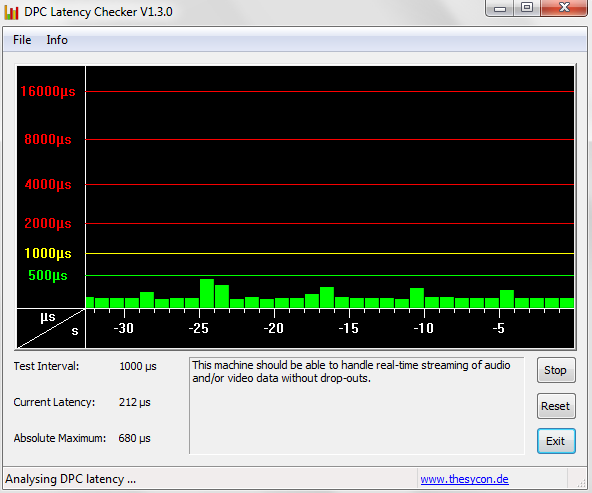
Task: Open the File menu
Action: (x=22, y=40)
